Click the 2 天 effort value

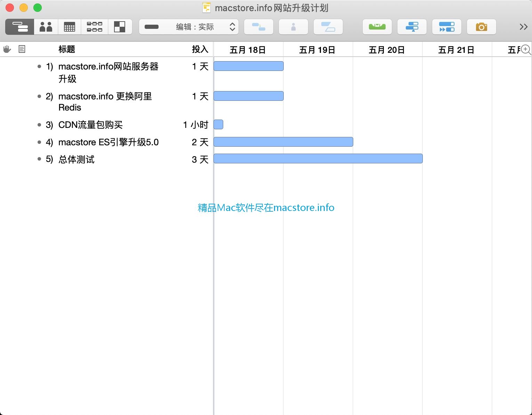tap(200, 142)
